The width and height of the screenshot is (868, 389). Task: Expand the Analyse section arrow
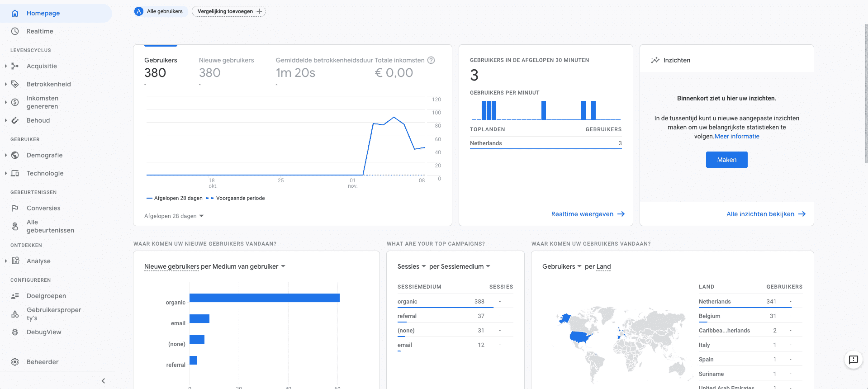click(x=5, y=261)
